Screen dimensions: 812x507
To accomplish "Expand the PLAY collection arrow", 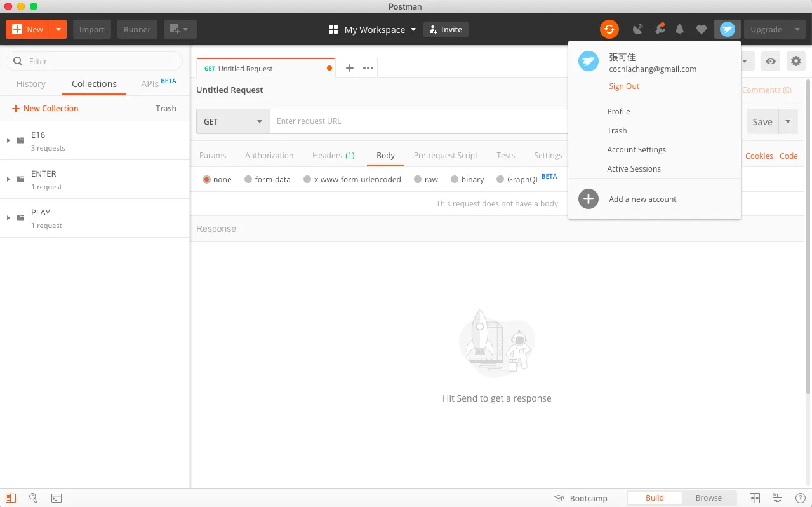I will pos(8,218).
